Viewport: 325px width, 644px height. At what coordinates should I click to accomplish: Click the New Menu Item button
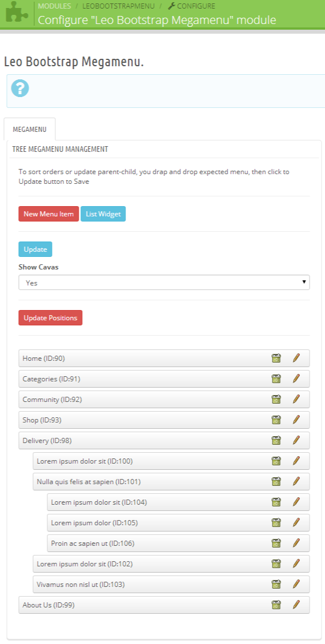pos(48,214)
